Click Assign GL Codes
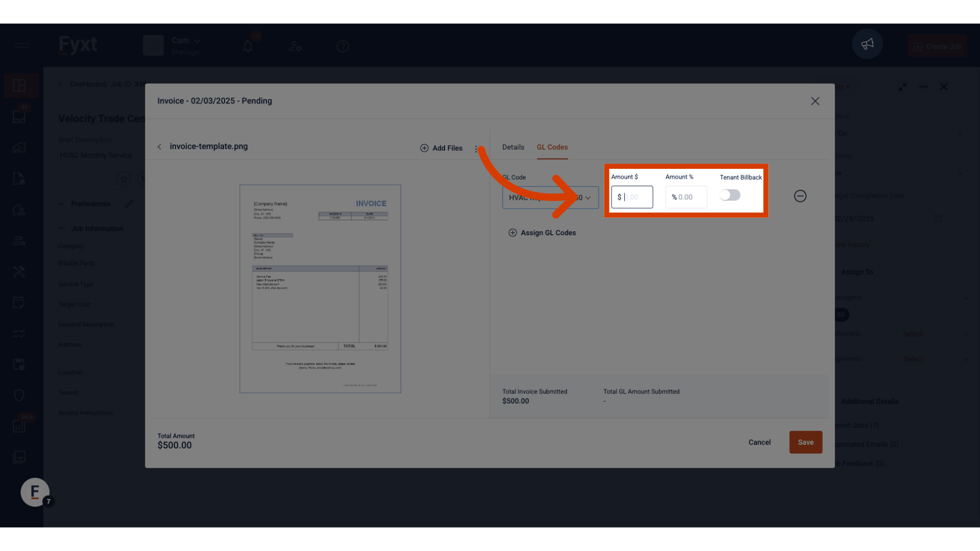Image resolution: width=980 pixels, height=551 pixels. [542, 233]
